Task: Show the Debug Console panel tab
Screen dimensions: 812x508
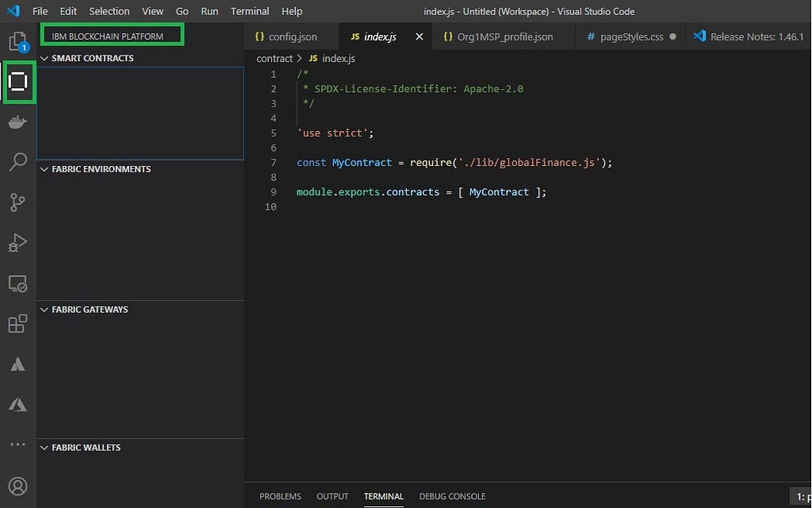Action: click(x=453, y=497)
